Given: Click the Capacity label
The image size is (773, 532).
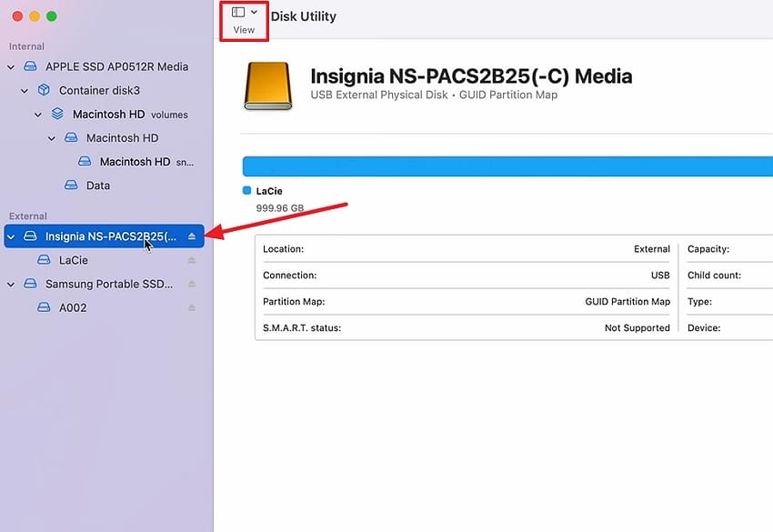Looking at the screenshot, I should coord(708,249).
